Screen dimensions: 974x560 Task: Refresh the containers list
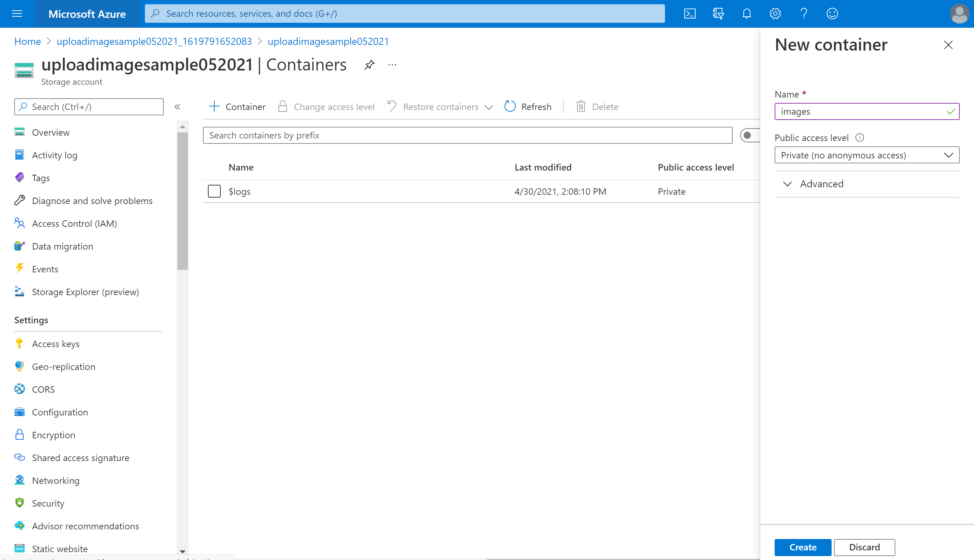click(528, 106)
